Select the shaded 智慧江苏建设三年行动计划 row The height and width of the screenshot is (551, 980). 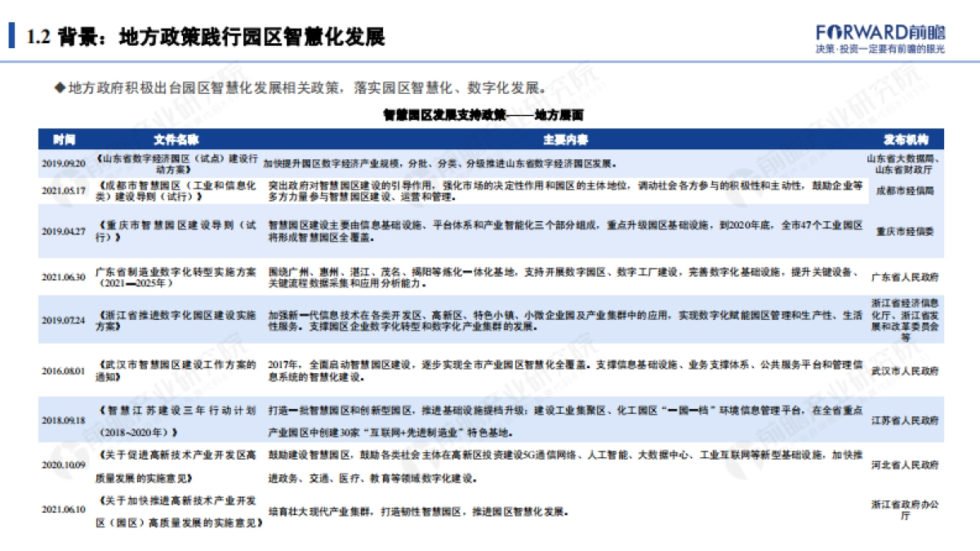pos(490,420)
